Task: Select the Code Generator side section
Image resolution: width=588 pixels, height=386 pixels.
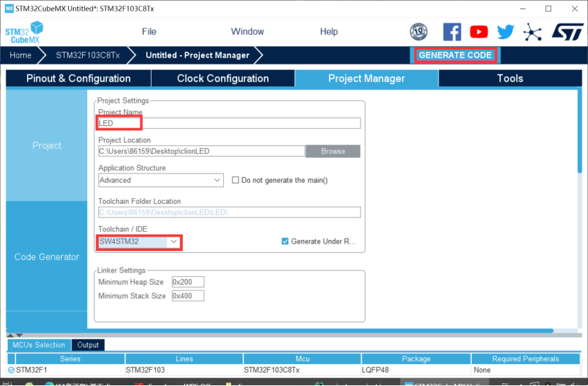Action: 47,256
